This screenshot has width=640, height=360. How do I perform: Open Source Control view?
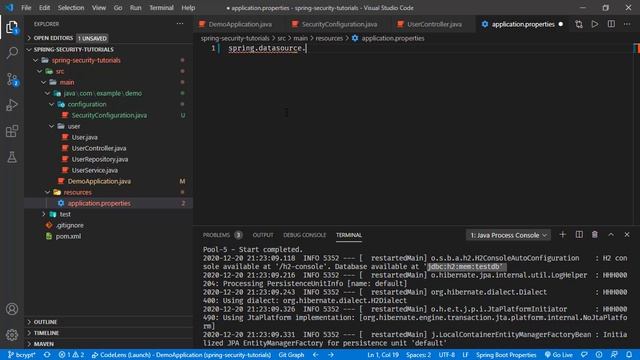coord(12,79)
